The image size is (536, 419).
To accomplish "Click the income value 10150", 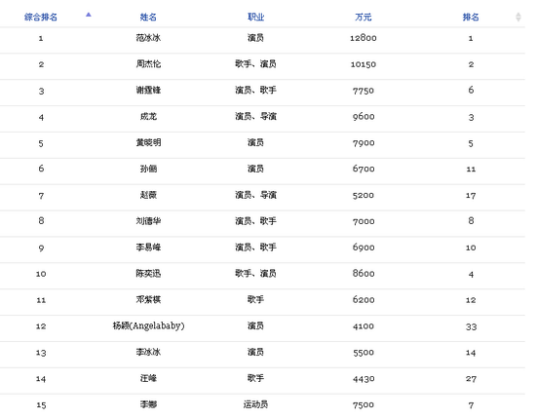I will pos(363,64).
